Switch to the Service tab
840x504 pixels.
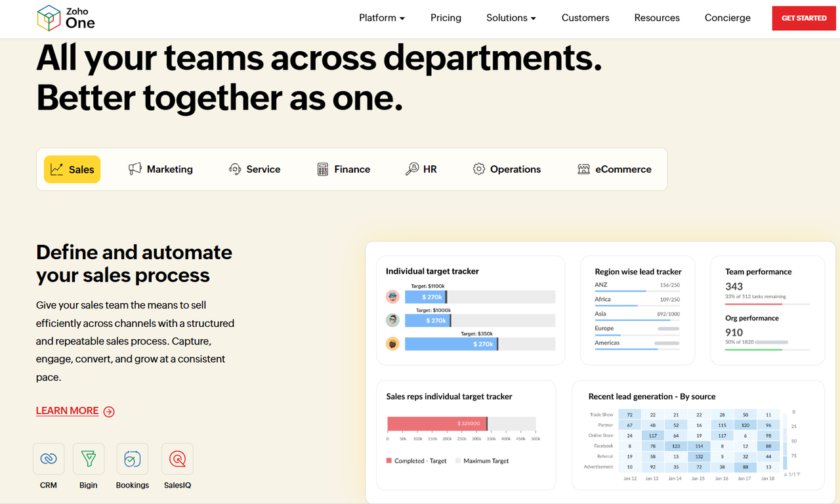[255, 169]
